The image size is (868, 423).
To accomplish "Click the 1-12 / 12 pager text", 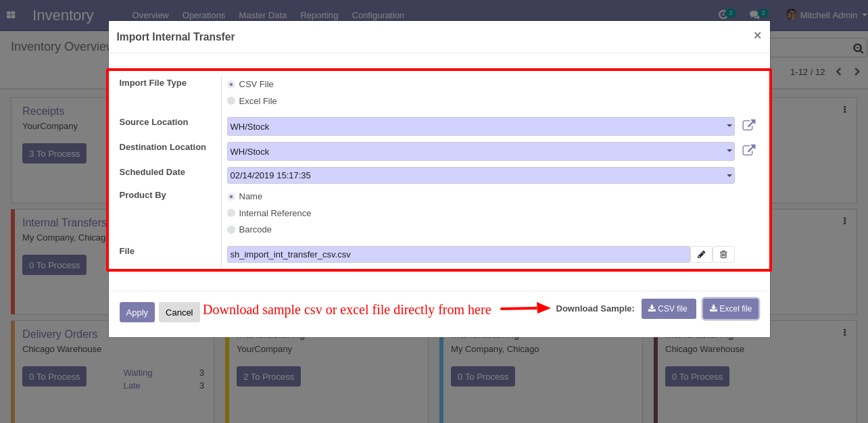I will (807, 72).
